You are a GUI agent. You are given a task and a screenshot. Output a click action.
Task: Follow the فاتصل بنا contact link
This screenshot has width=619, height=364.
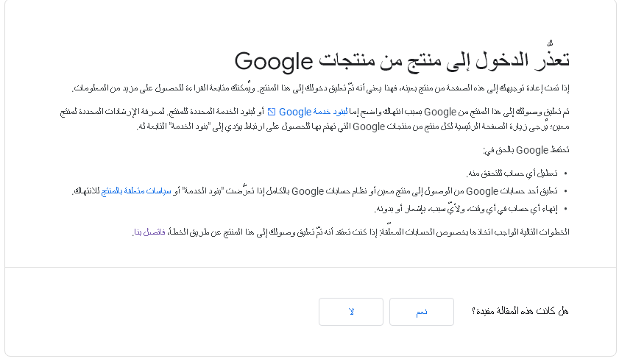149,232
